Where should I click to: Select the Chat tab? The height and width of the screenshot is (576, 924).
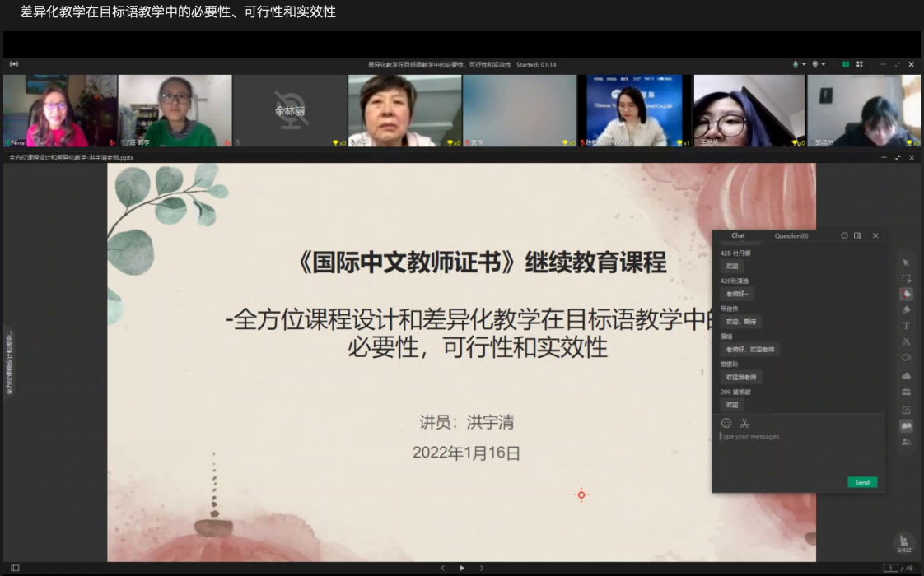(738, 235)
